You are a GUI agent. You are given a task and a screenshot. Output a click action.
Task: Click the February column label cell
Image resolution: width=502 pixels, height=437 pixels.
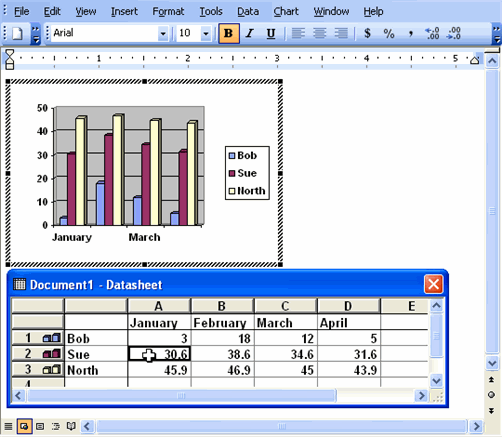222,322
